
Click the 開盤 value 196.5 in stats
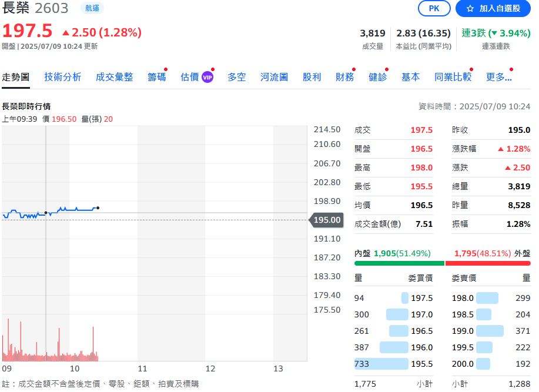[421, 149]
